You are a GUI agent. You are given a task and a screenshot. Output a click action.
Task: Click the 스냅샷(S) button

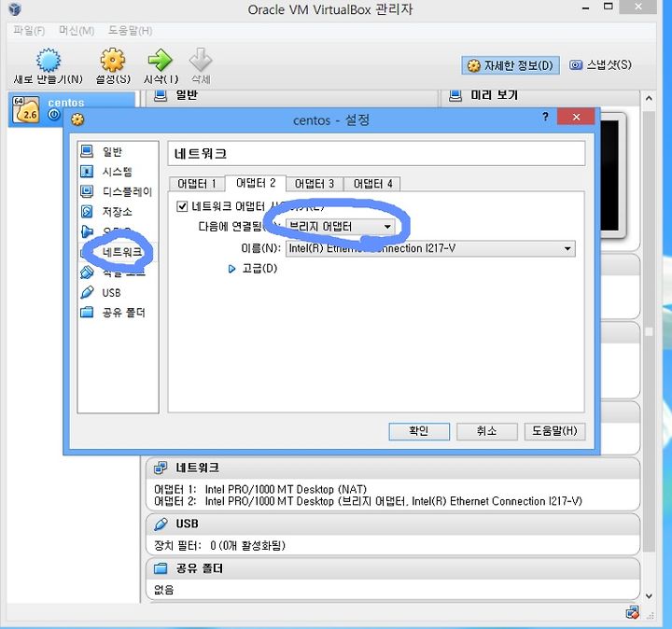tap(600, 64)
